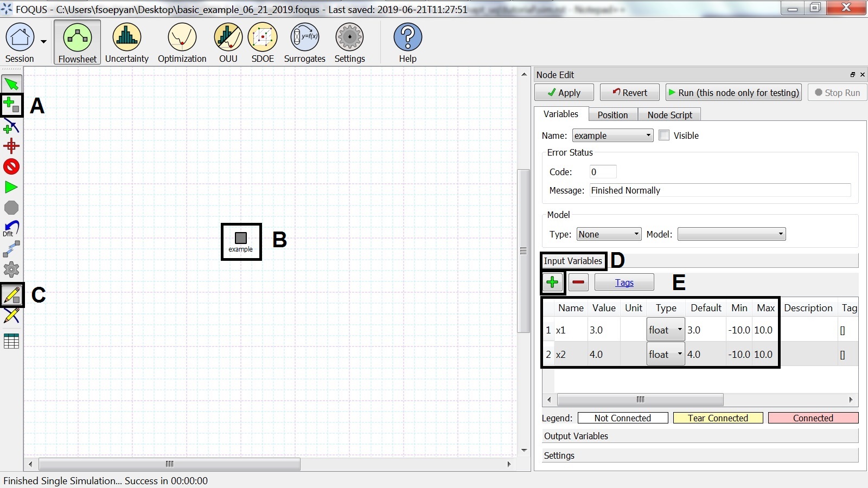Screen dimensions: 868x488
Task: Open the flowsheet results data table
Action: (11, 341)
